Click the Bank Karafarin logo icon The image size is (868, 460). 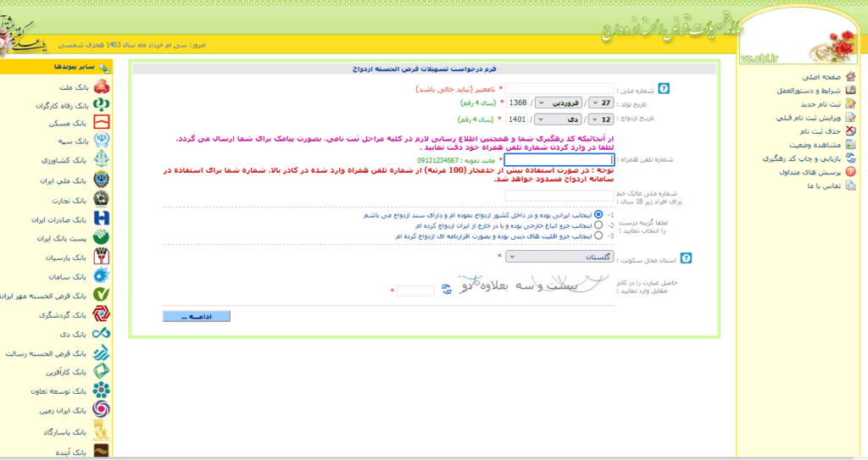point(102,371)
